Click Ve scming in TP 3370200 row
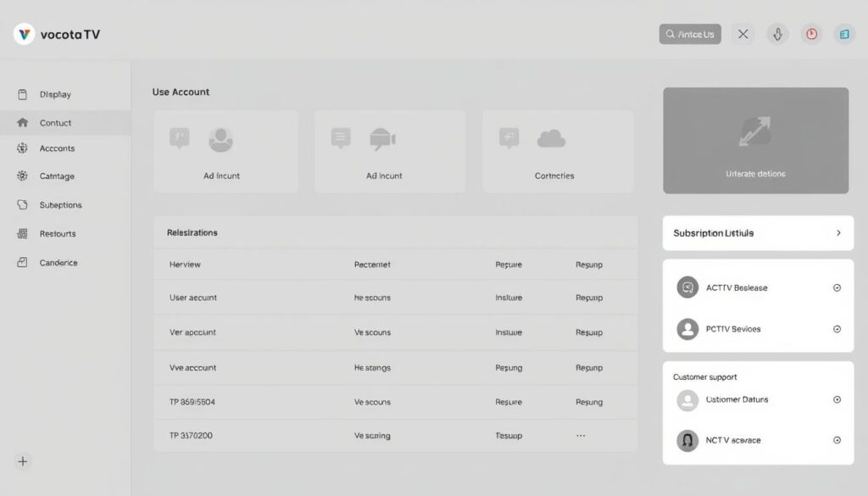 [x=372, y=436]
